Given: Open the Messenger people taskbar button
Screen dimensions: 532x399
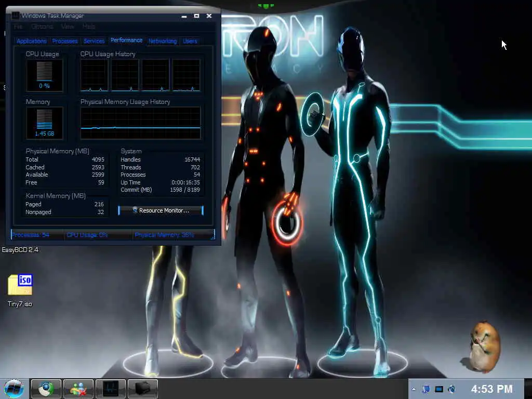Looking at the screenshot, I should 78,389.
